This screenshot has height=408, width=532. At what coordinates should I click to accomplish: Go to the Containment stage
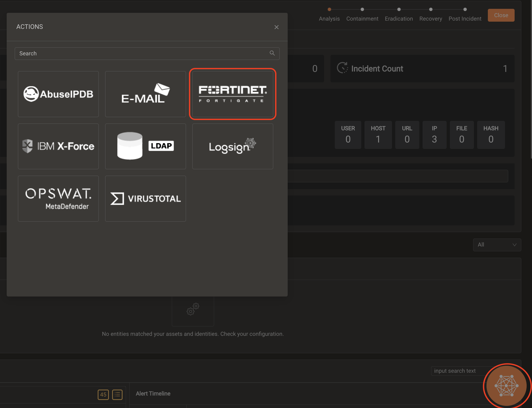click(362, 15)
